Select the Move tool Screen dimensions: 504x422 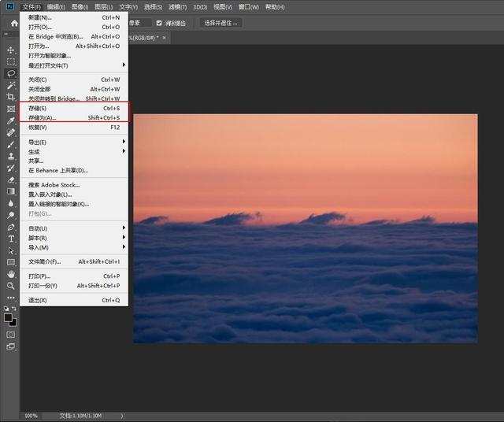pos(10,50)
